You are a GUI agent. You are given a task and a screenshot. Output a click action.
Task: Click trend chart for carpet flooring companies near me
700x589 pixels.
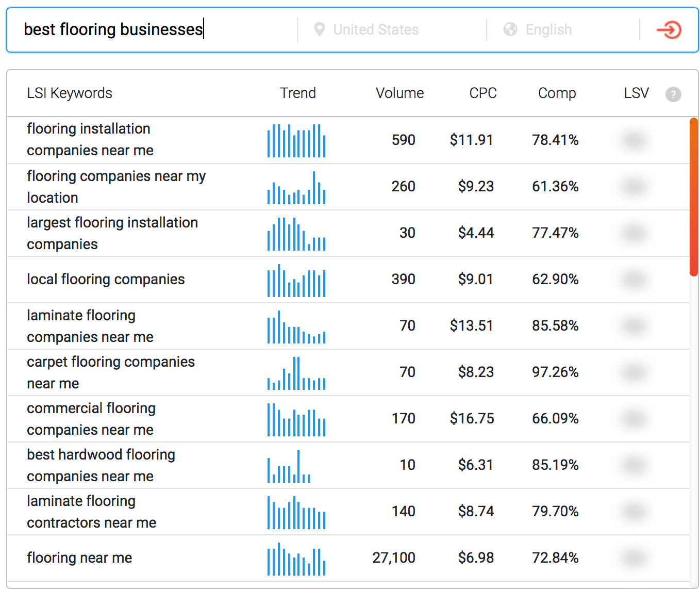pos(296,373)
